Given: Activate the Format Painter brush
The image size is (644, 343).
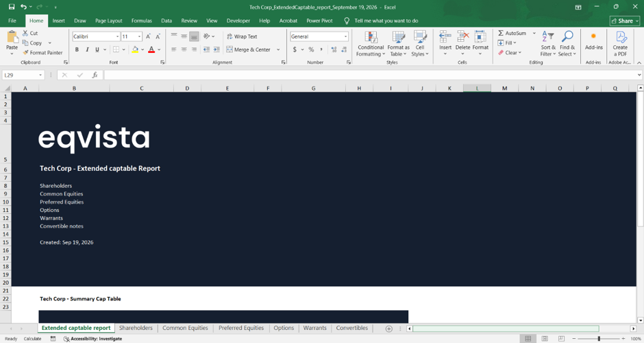Looking at the screenshot, I should click(x=42, y=53).
